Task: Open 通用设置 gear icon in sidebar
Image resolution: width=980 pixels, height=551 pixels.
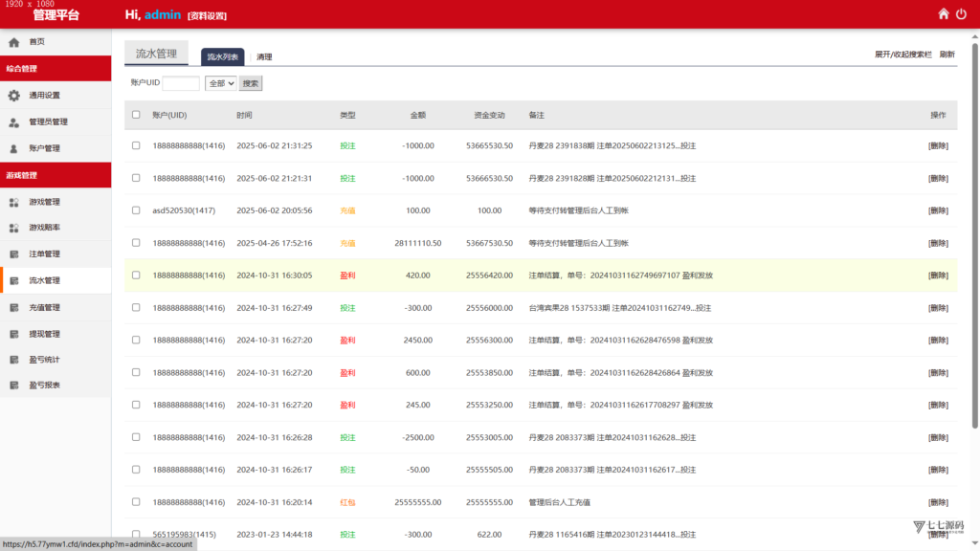Action: click(x=13, y=96)
